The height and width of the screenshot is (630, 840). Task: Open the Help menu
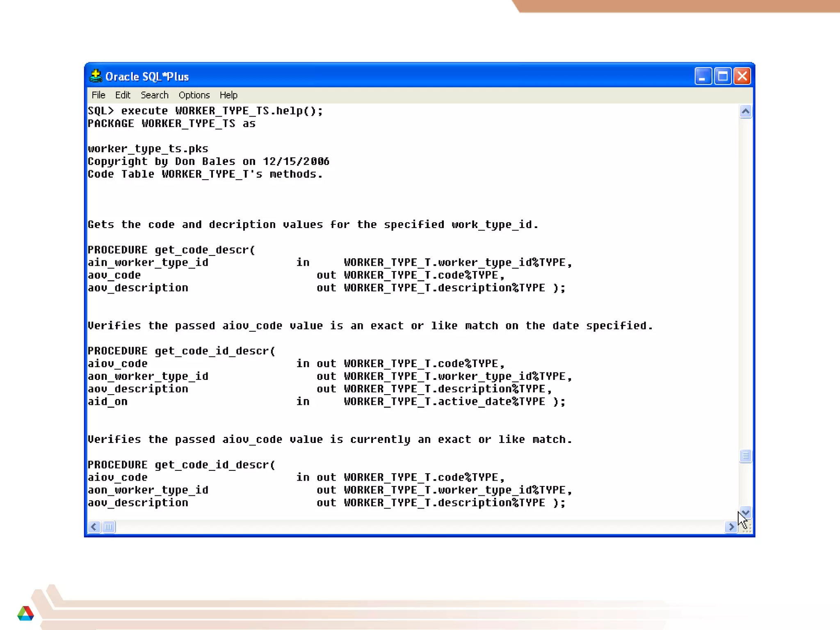228,95
